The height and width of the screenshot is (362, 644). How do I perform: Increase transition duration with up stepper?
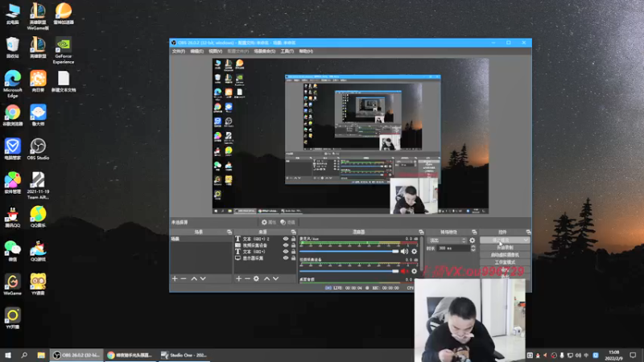point(473,247)
